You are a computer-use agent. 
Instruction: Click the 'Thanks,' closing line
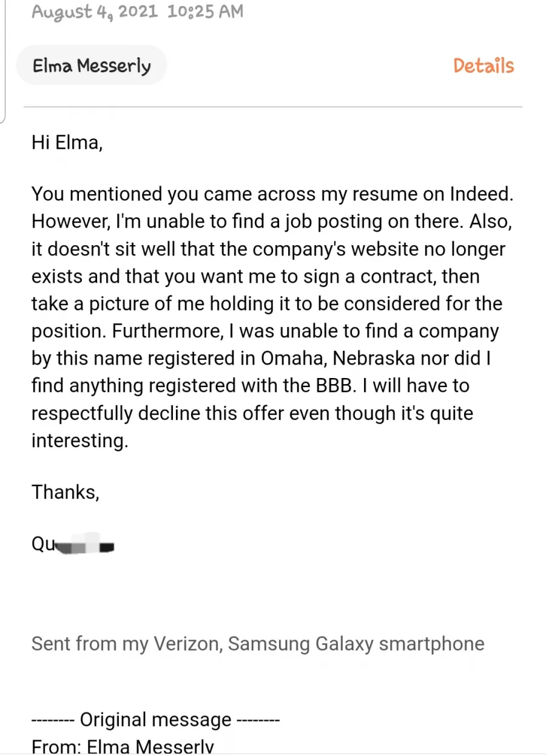click(66, 491)
